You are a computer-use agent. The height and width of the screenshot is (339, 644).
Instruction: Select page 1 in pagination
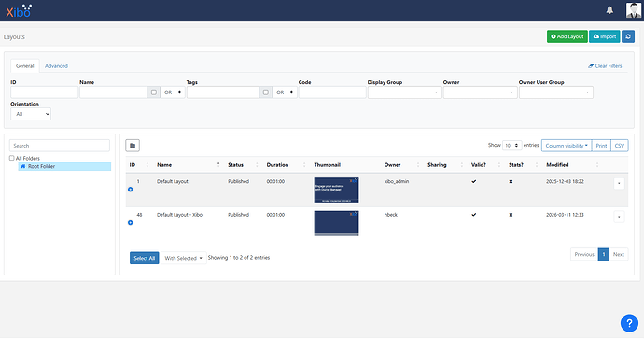tap(603, 254)
